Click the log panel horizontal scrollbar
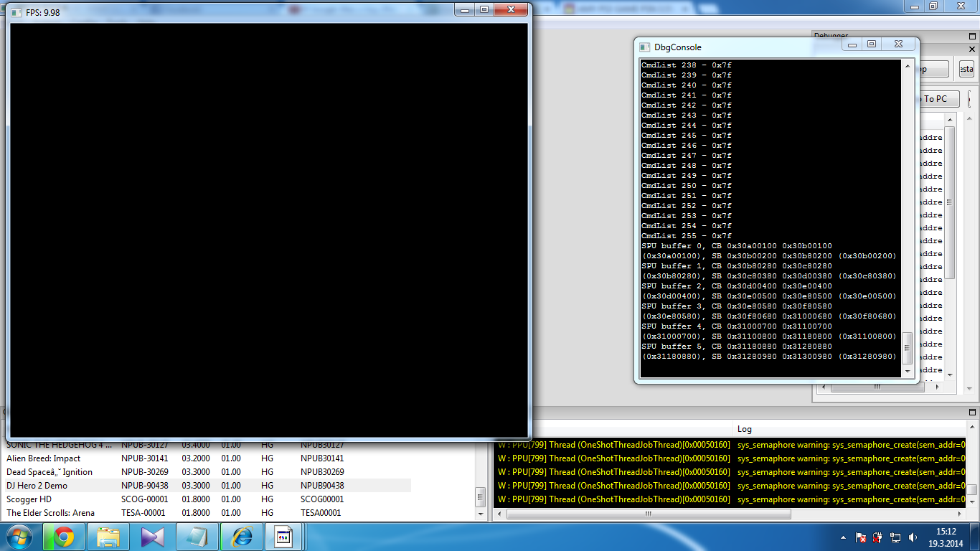This screenshot has width=980, height=551. (647, 514)
